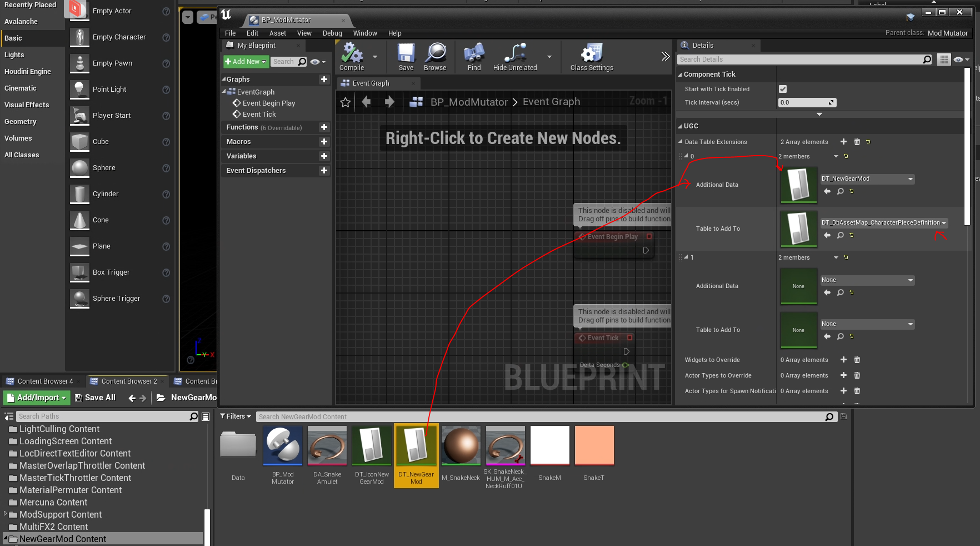The width and height of the screenshot is (980, 546).
Task: Open Filters dropdown in Content Browser
Action: (x=236, y=416)
